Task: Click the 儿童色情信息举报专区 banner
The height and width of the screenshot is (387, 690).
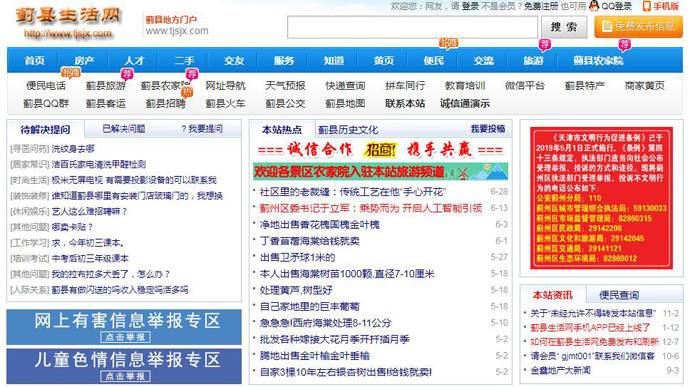Action: (x=124, y=366)
